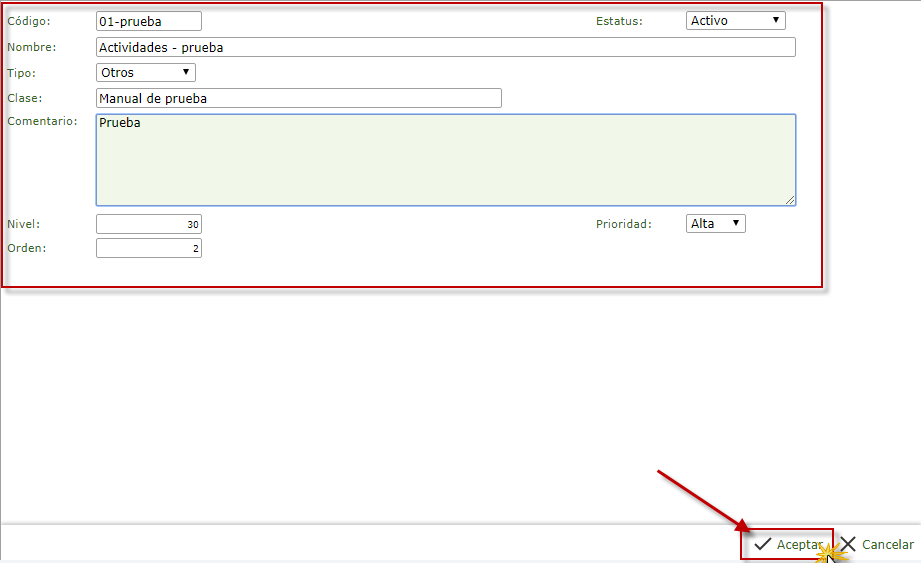Open the Prioridad dropdown showing Alta

click(715, 224)
